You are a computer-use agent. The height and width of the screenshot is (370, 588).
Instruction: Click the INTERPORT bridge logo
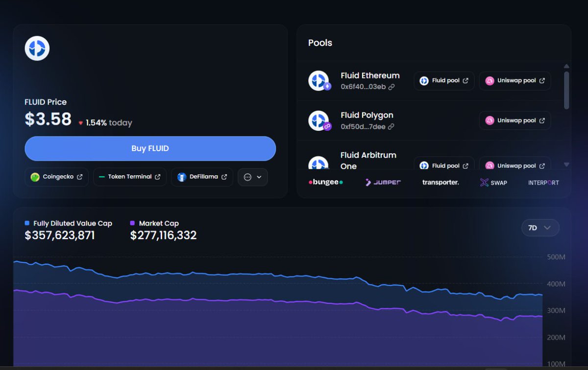point(543,183)
